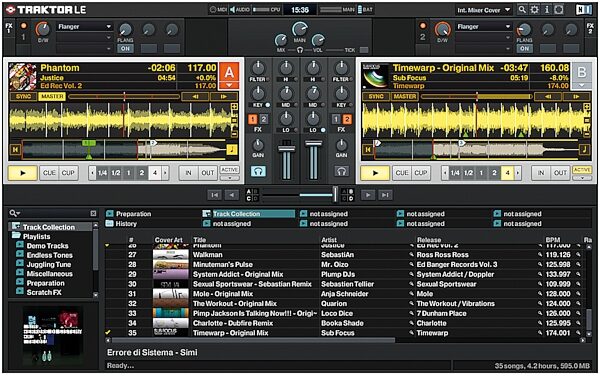The height and width of the screenshot is (376, 600).
Task: Click deck A tempo bend up arrow
Action: [x=224, y=96]
